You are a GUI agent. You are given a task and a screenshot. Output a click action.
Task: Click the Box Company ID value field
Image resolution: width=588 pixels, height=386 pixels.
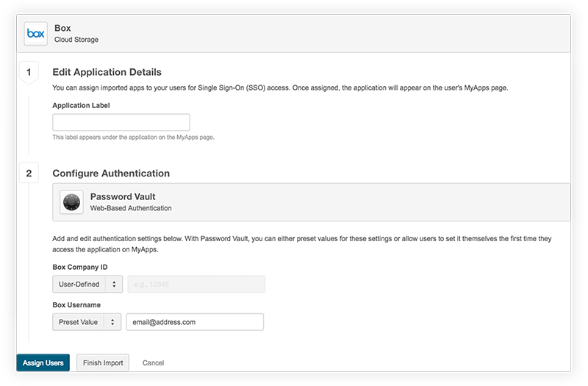[196, 284]
